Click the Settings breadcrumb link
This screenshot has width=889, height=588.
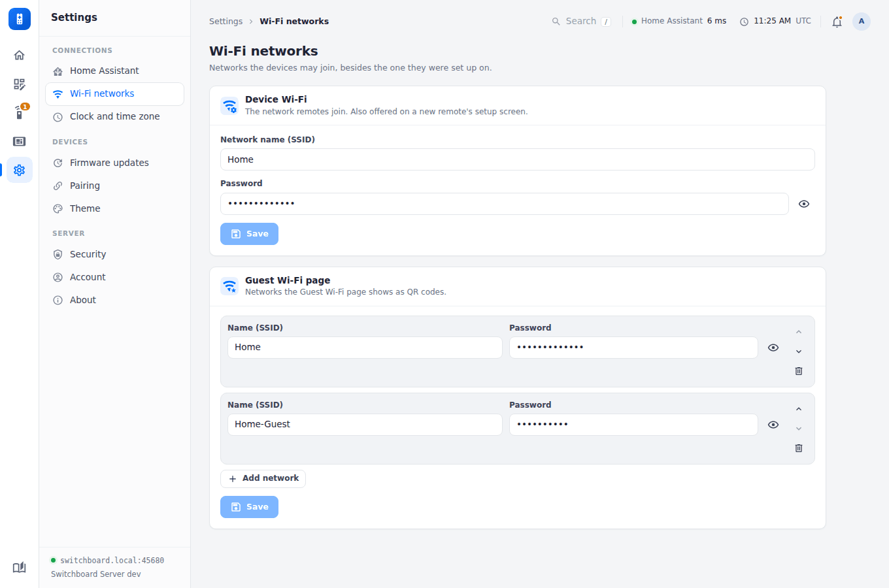226,22
